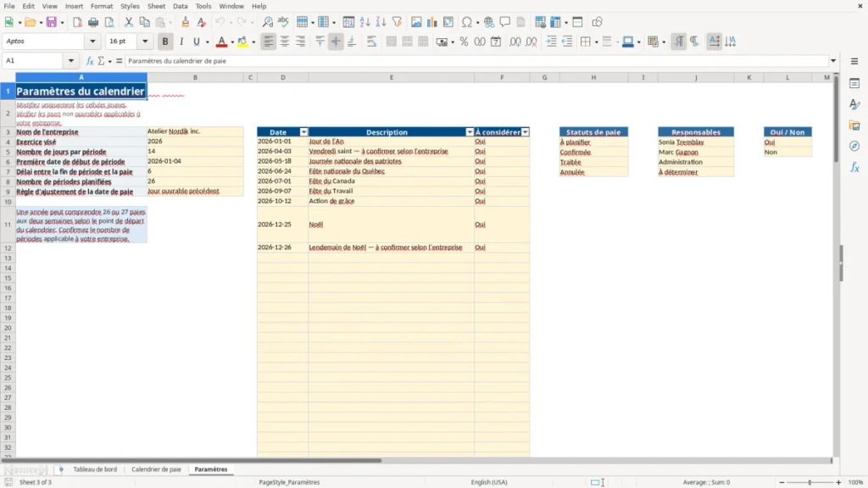The width and height of the screenshot is (868, 488).
Task: Toggle Italic formatting
Action: click(181, 42)
